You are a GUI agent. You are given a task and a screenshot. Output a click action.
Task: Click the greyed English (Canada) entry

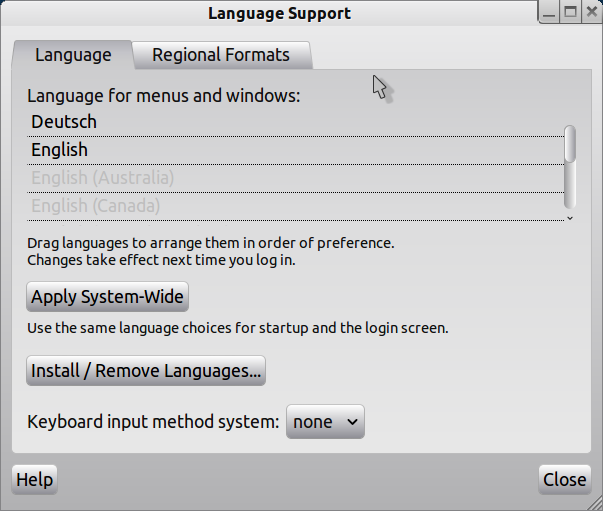pyautogui.click(x=96, y=206)
